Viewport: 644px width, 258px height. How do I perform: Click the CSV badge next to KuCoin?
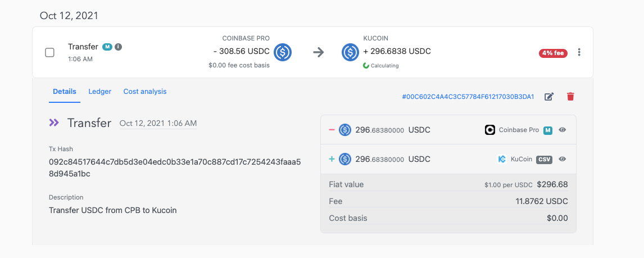click(544, 160)
